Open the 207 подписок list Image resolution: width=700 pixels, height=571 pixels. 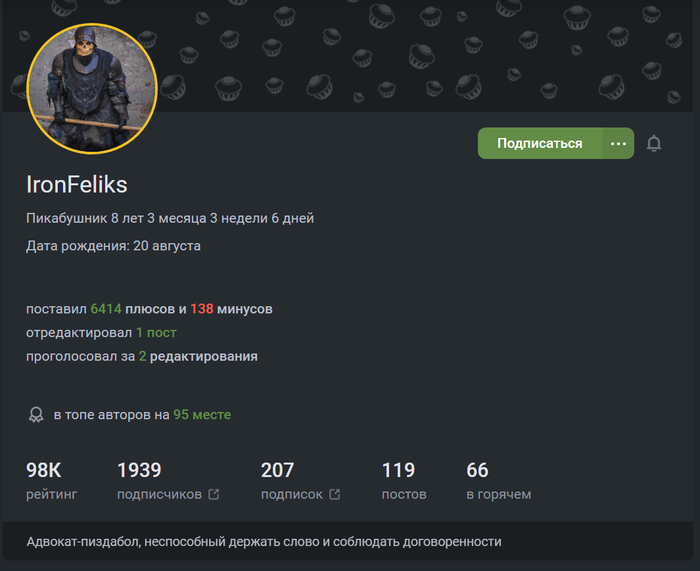pyautogui.click(x=300, y=481)
